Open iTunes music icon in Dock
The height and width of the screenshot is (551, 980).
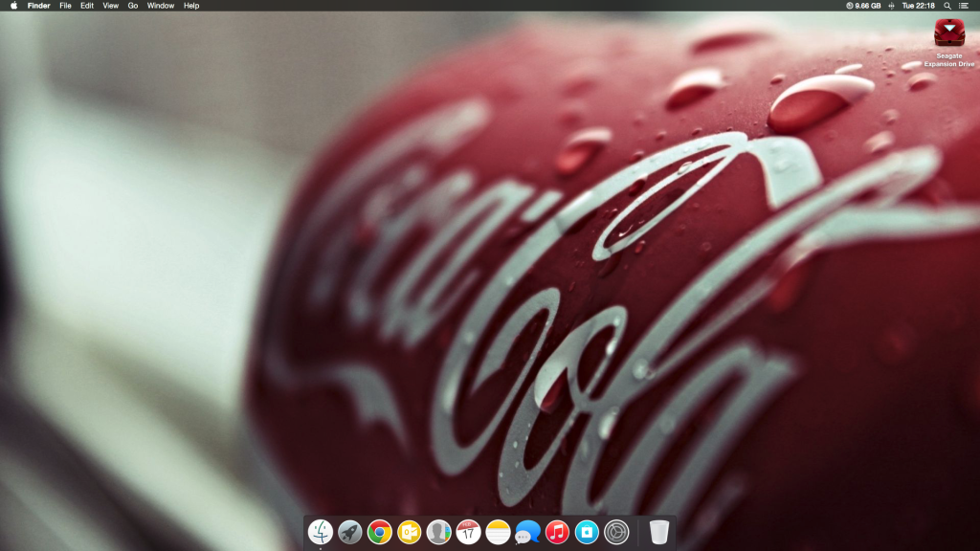[557, 532]
